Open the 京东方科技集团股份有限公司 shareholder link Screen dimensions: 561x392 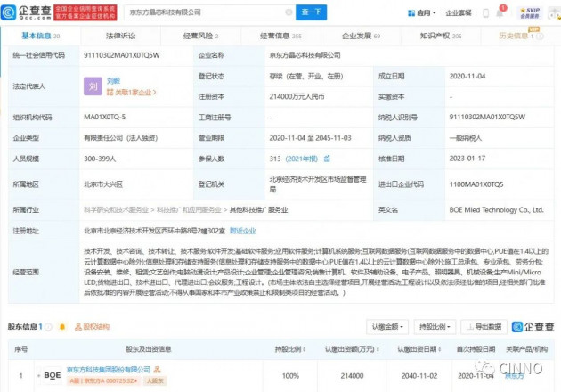(x=109, y=369)
